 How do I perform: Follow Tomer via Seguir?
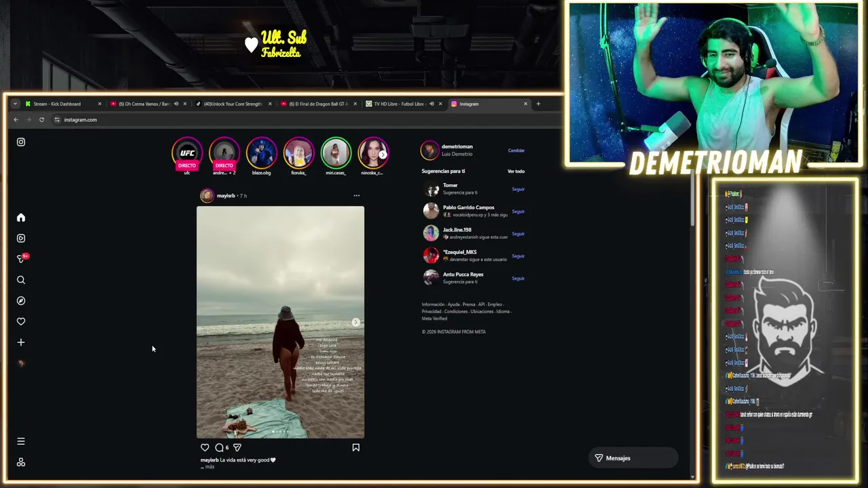point(518,189)
